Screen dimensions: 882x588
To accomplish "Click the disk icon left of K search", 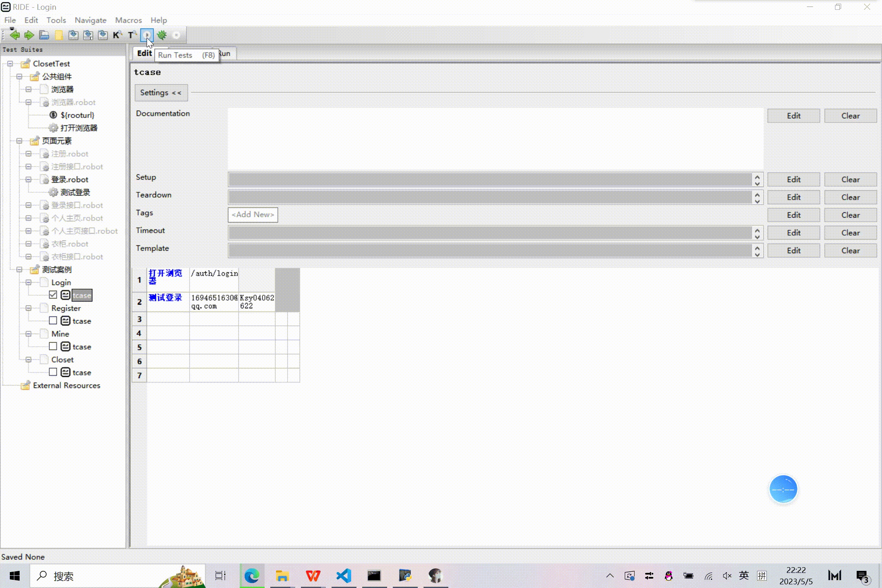I will 103,36.
